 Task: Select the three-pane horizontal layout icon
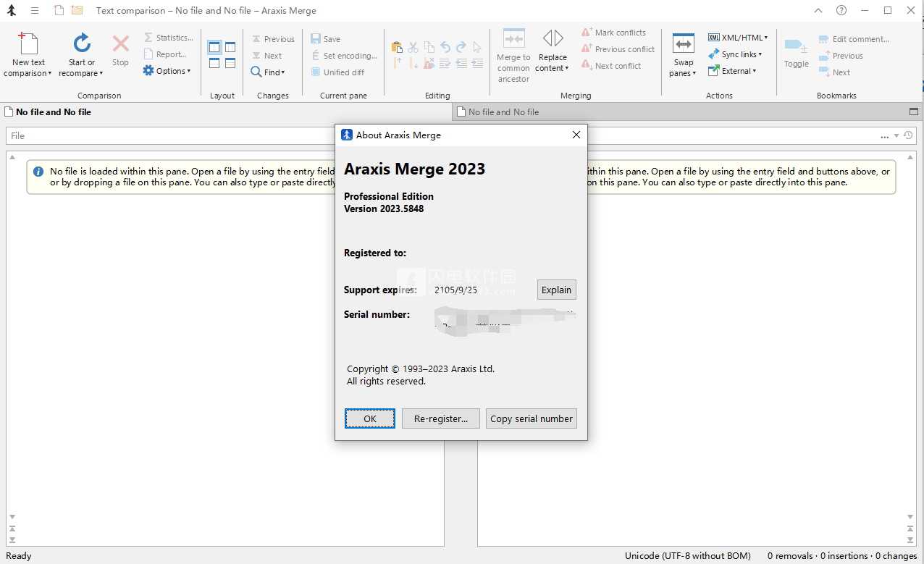(230, 63)
